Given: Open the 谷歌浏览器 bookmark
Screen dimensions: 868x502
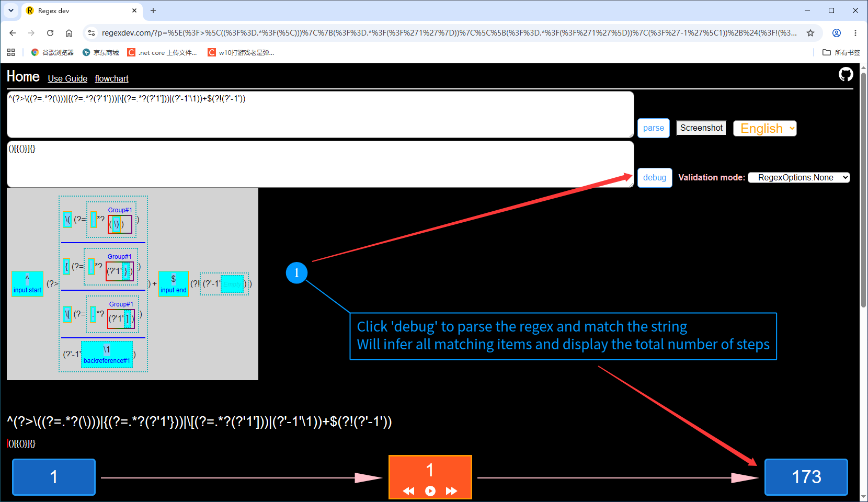Looking at the screenshot, I should click(x=52, y=52).
